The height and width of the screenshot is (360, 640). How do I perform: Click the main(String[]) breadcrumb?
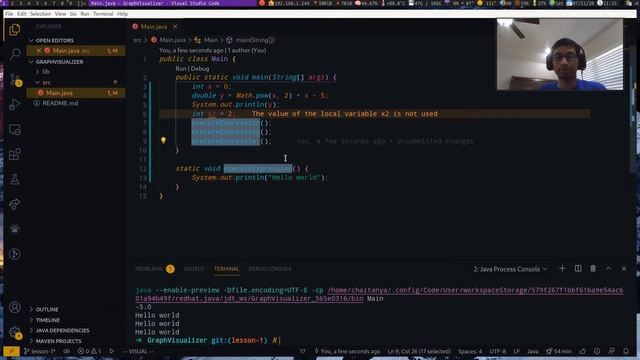pyautogui.click(x=251, y=40)
